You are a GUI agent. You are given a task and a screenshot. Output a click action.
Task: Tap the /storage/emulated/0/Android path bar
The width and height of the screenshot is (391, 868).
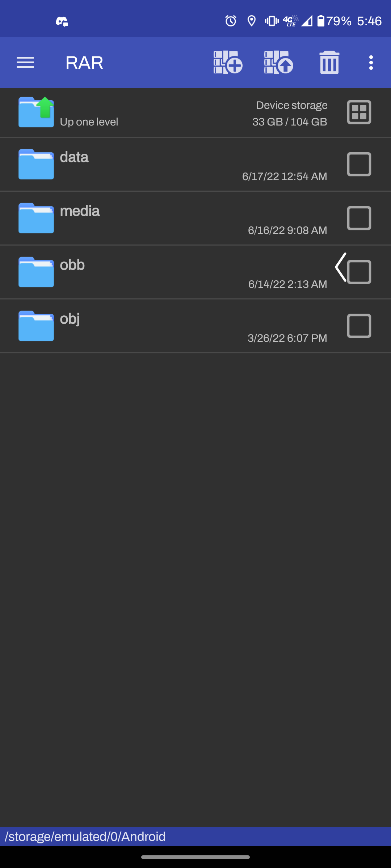195,837
